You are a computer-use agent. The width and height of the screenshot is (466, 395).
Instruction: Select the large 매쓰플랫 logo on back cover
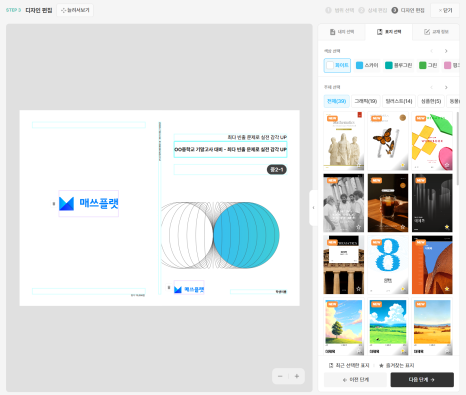(x=89, y=203)
